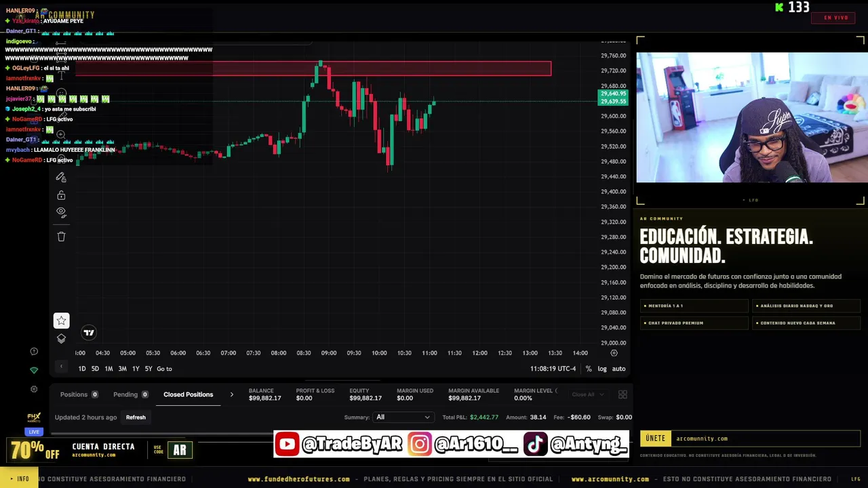
Task: Set chart range to 1D
Action: coord(82,369)
